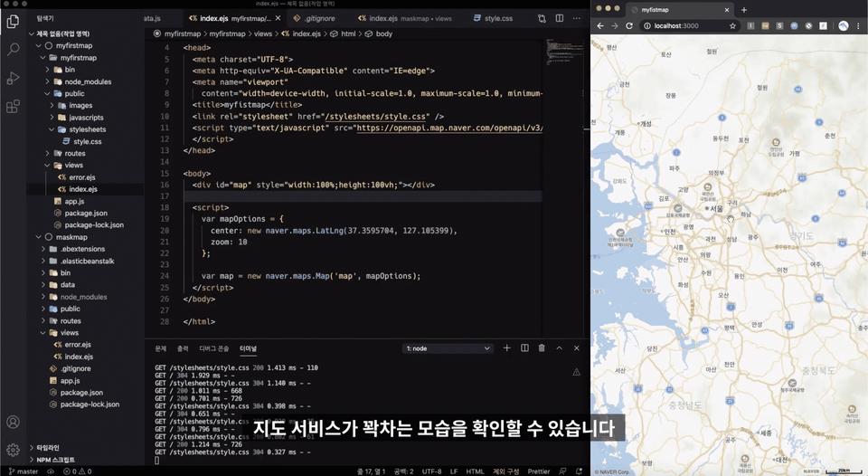The width and height of the screenshot is (868, 476).
Task: Open the Accounts icon in activity bar
Action: pyautogui.click(x=13, y=422)
